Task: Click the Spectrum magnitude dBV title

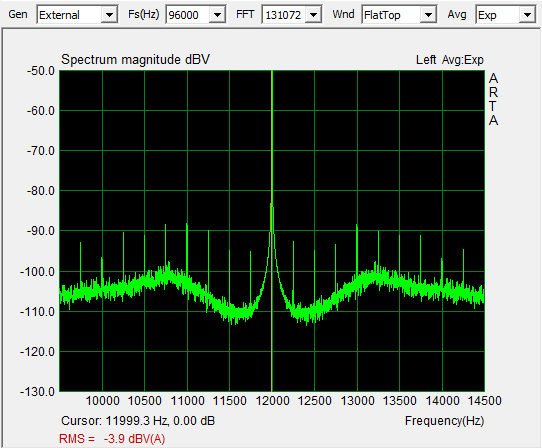Action: point(135,59)
